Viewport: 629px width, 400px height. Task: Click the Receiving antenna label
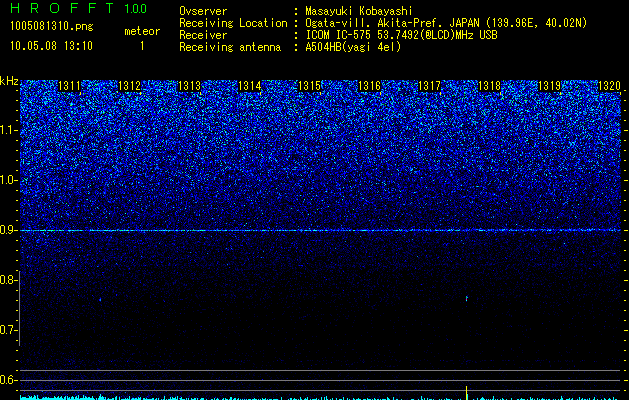tap(230, 47)
